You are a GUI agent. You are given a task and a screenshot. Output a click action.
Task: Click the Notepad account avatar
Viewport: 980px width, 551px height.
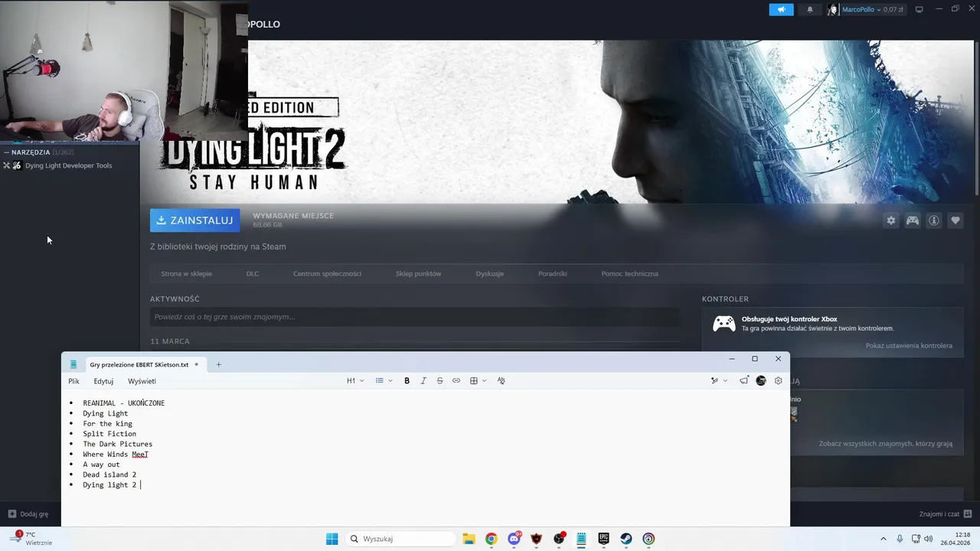coord(761,380)
